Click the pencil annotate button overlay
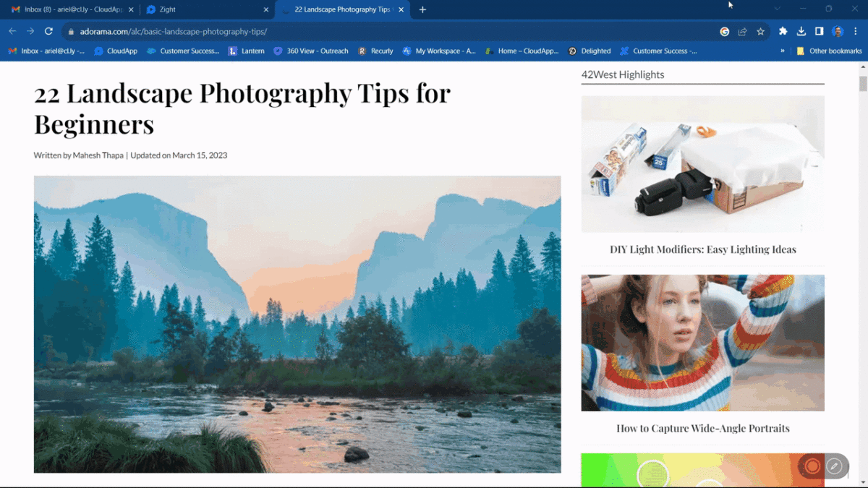This screenshot has height=488, width=868. pyautogui.click(x=834, y=466)
